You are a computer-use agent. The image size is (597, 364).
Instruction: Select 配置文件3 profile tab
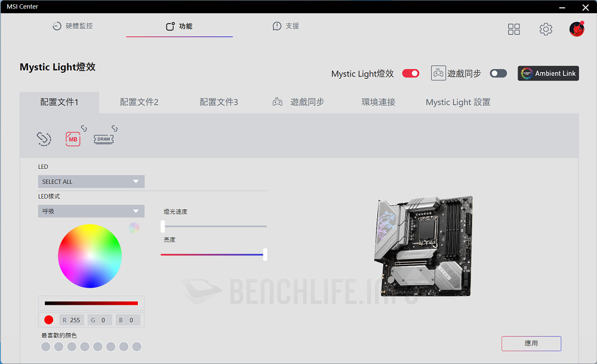[219, 102]
